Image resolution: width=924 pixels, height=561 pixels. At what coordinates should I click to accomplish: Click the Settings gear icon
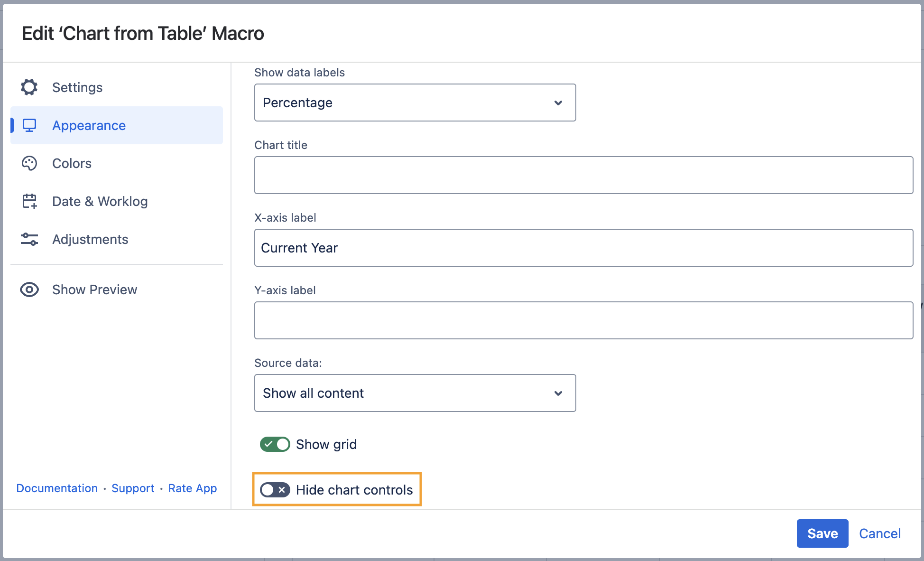[x=29, y=87]
